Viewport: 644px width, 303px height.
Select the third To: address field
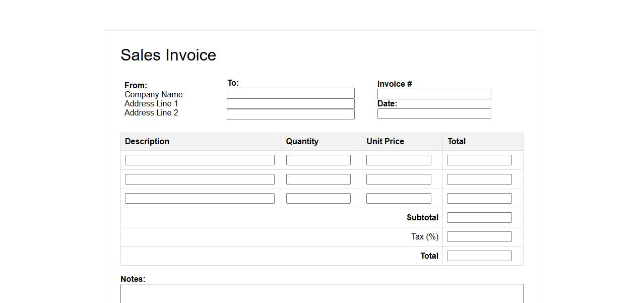coord(290,114)
